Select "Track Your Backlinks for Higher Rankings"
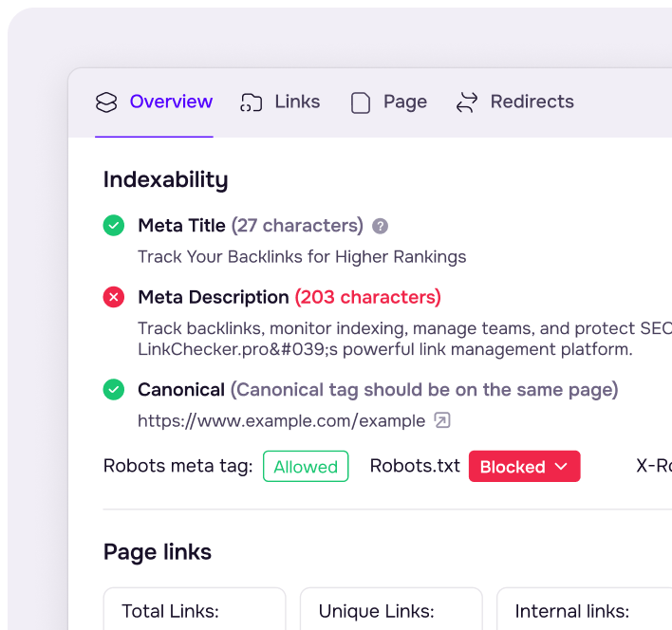This screenshot has width=672, height=630. [302, 257]
